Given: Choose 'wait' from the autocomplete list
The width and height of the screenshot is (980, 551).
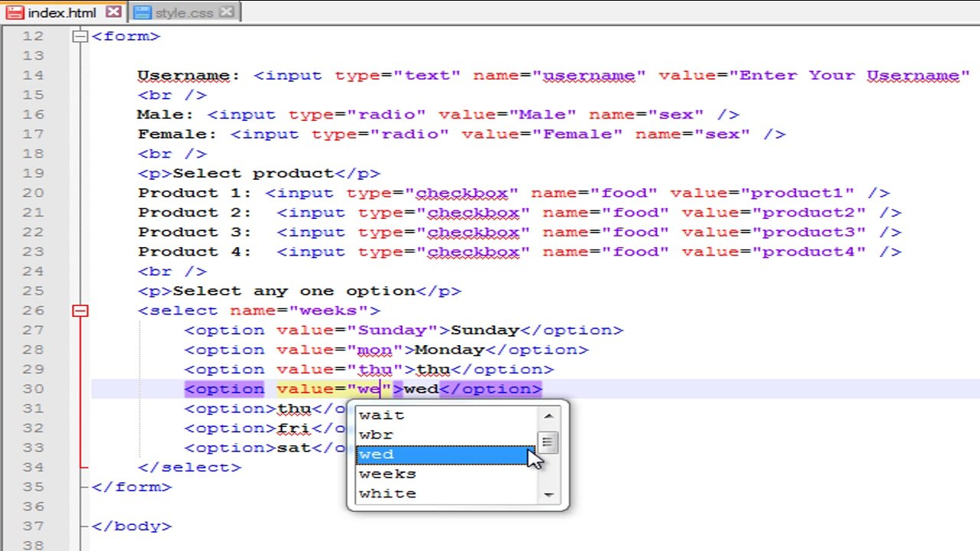Looking at the screenshot, I should point(446,415).
